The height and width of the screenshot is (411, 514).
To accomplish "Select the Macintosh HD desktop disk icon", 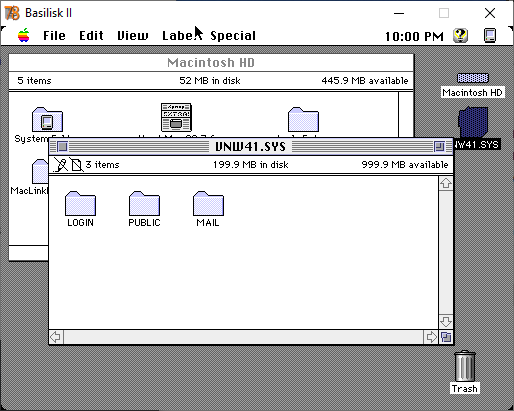I will click(473, 78).
